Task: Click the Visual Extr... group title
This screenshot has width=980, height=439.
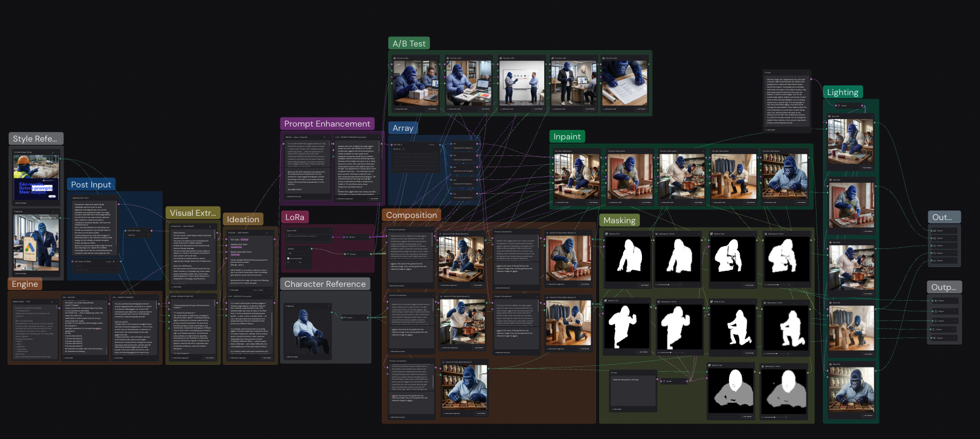Action: tap(193, 213)
